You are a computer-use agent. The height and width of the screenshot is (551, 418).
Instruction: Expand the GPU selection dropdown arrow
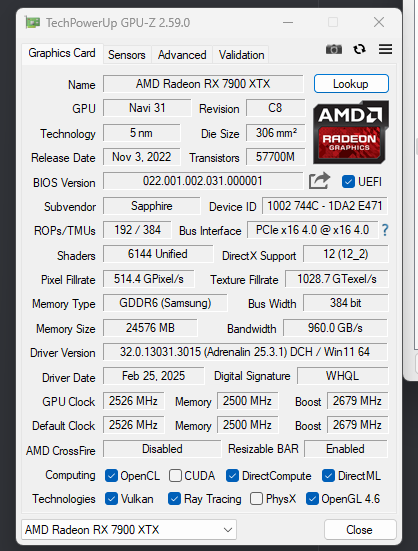pyautogui.click(x=228, y=530)
